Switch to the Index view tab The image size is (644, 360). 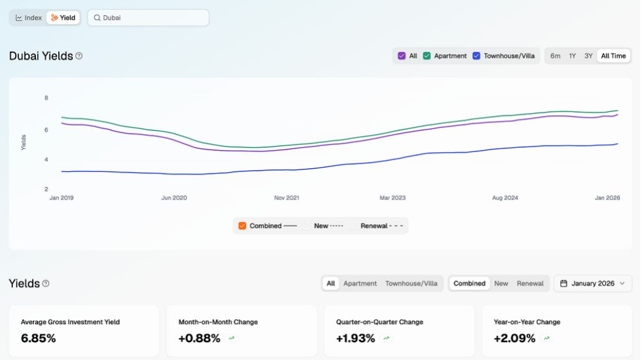28,18
